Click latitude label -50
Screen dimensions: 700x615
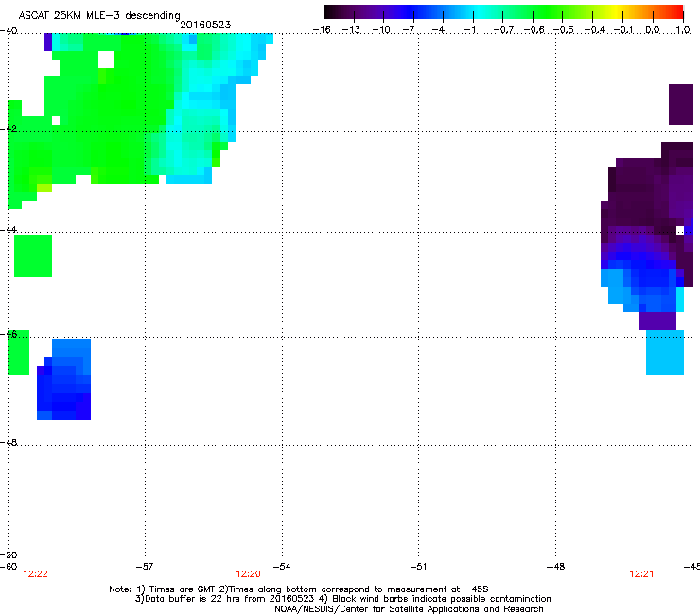9,555
